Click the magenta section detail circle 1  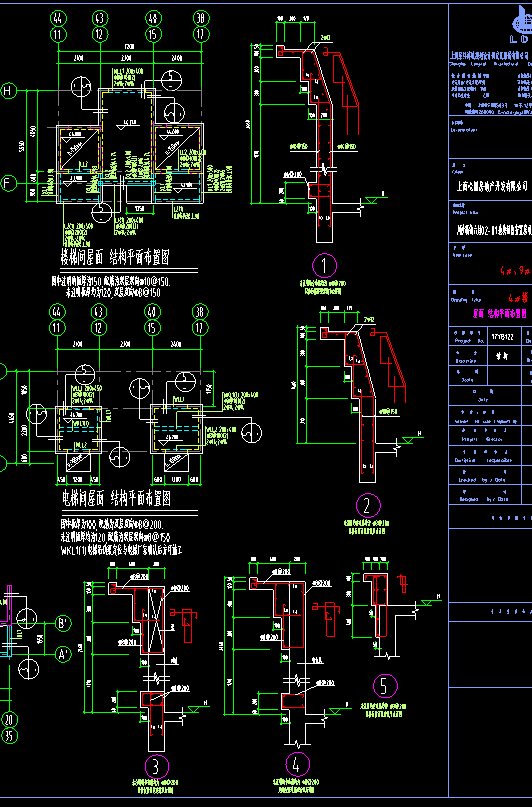pyautogui.click(x=324, y=266)
